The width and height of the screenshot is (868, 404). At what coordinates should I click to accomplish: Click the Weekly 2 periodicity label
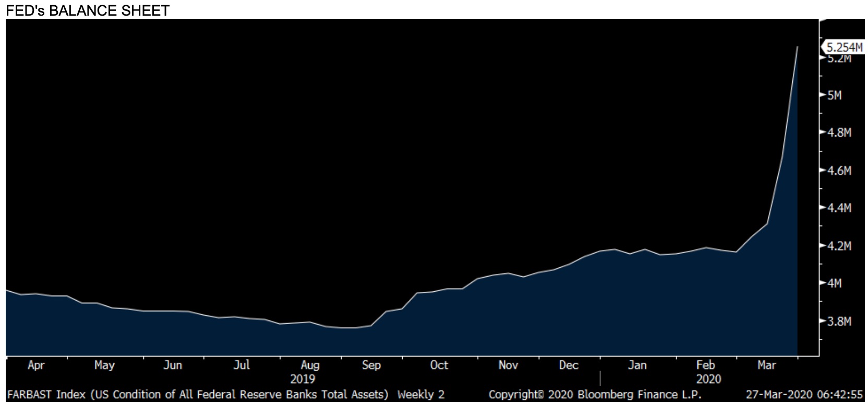coord(421,395)
